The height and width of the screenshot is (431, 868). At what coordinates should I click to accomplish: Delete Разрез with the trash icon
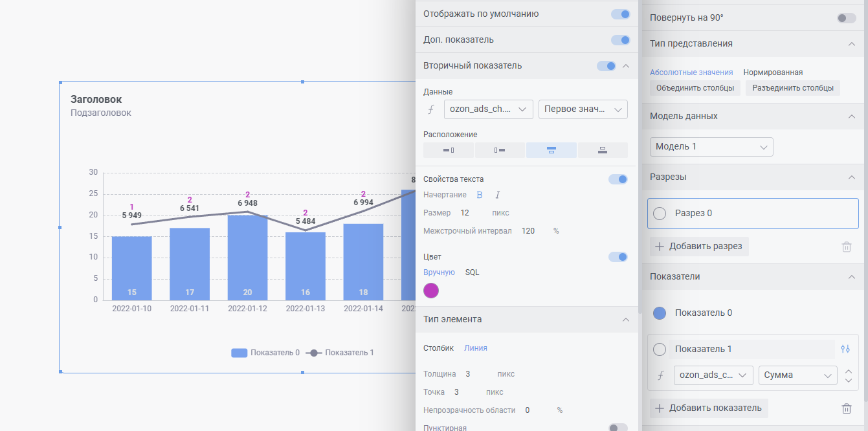(x=846, y=247)
